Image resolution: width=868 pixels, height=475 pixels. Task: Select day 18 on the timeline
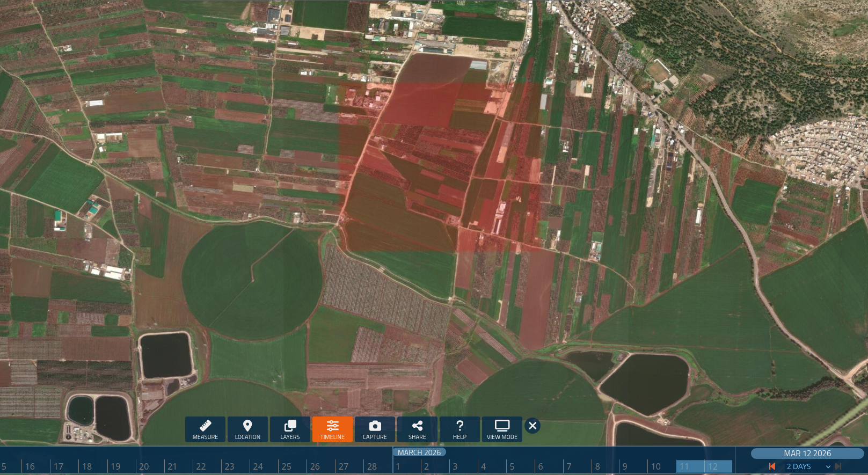(87, 466)
